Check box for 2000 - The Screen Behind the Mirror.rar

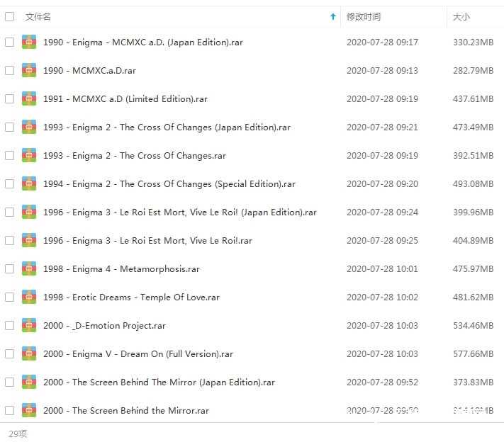click(10, 410)
